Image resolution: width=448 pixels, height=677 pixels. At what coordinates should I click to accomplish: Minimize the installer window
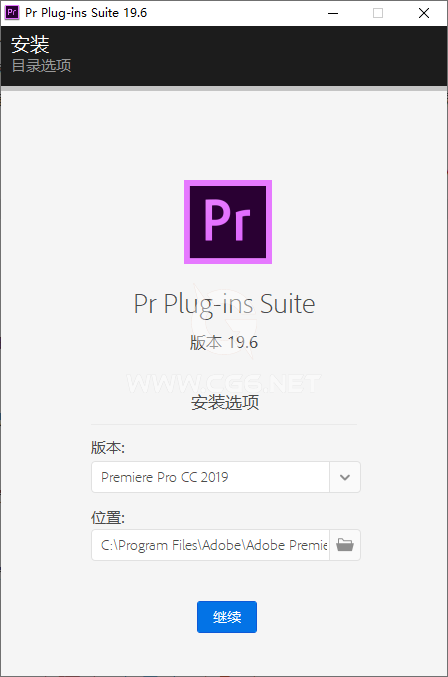333,13
